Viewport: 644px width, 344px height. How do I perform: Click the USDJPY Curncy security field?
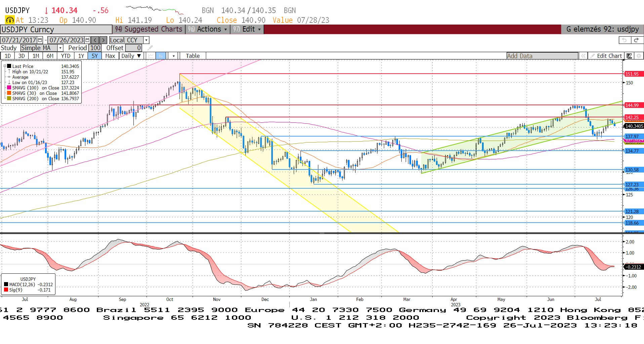tap(56, 29)
